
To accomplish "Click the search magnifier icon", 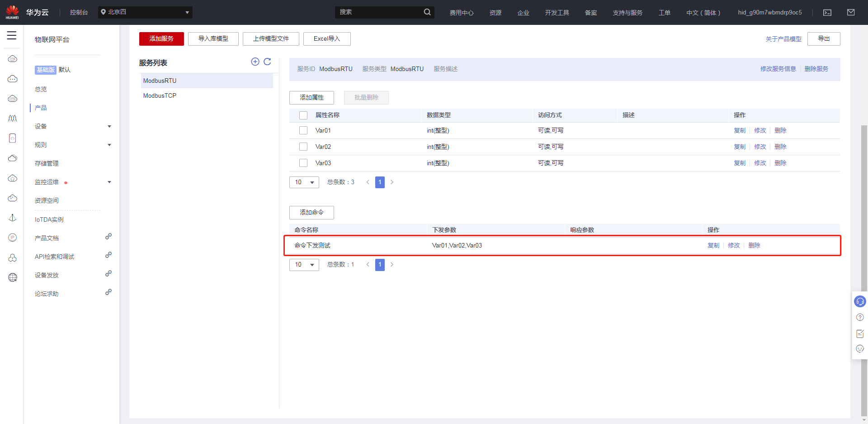I will click(x=427, y=12).
